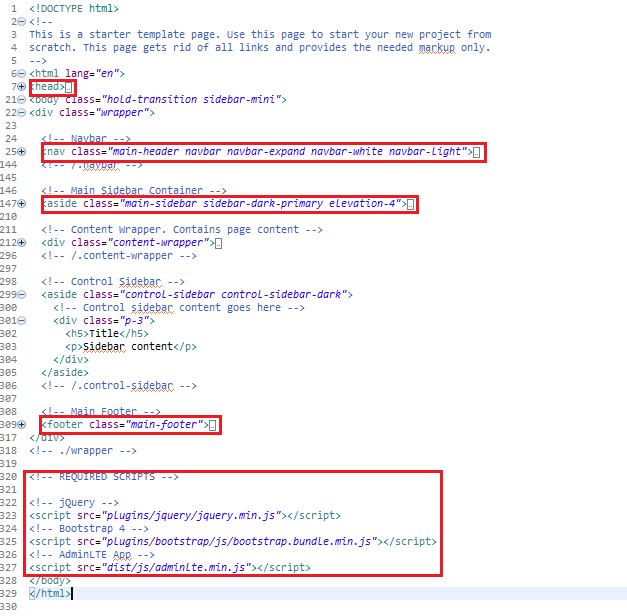Click the '<!-- AdminLTE App -->' comment
Screen dimensions: 627x616
[x=92, y=554]
